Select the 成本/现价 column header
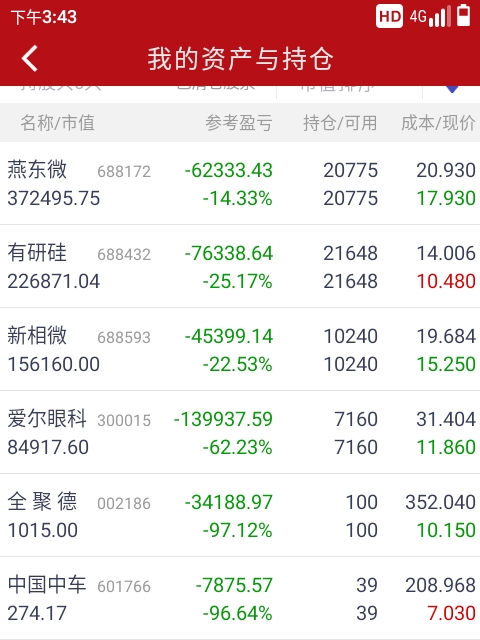The height and width of the screenshot is (640, 480). coord(438,123)
